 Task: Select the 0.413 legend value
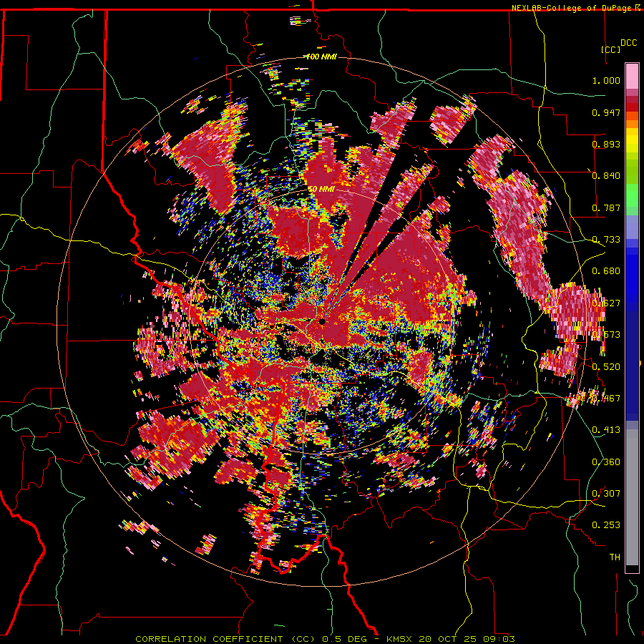click(x=606, y=429)
